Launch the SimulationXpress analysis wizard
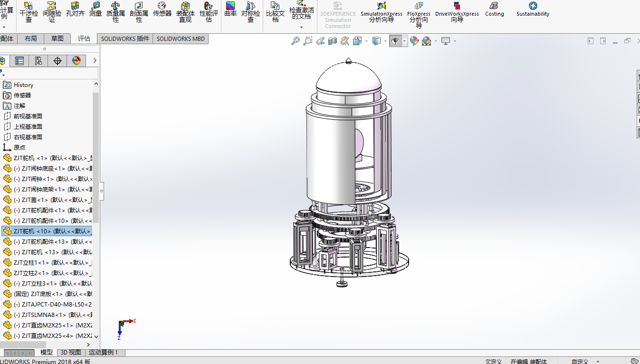Screen dimensions: 640x364 tap(381, 11)
